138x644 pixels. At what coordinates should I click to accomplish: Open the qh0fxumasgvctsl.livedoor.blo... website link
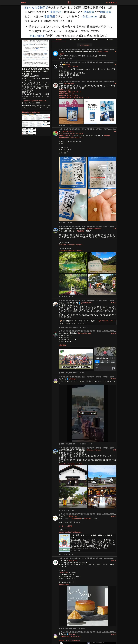35,101
